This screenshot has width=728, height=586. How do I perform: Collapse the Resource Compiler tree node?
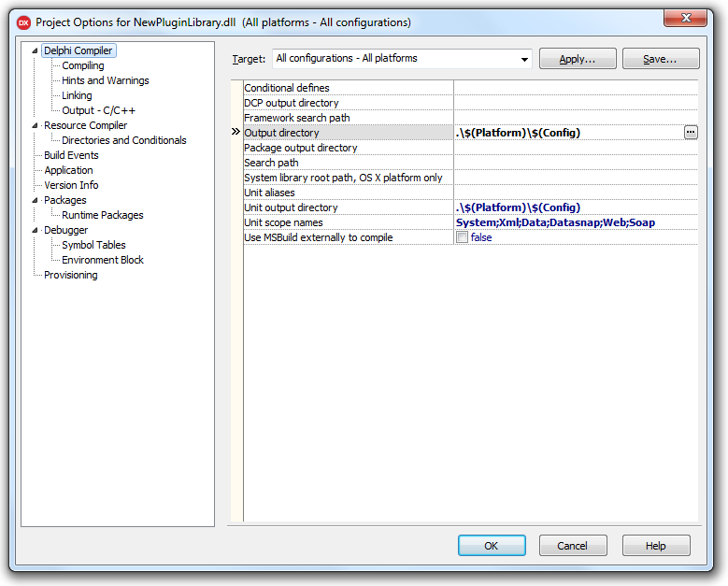click(35, 125)
